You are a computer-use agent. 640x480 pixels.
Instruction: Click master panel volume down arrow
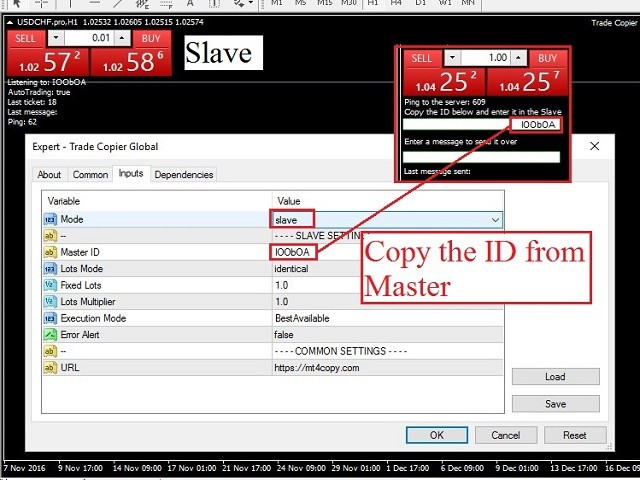pos(452,58)
